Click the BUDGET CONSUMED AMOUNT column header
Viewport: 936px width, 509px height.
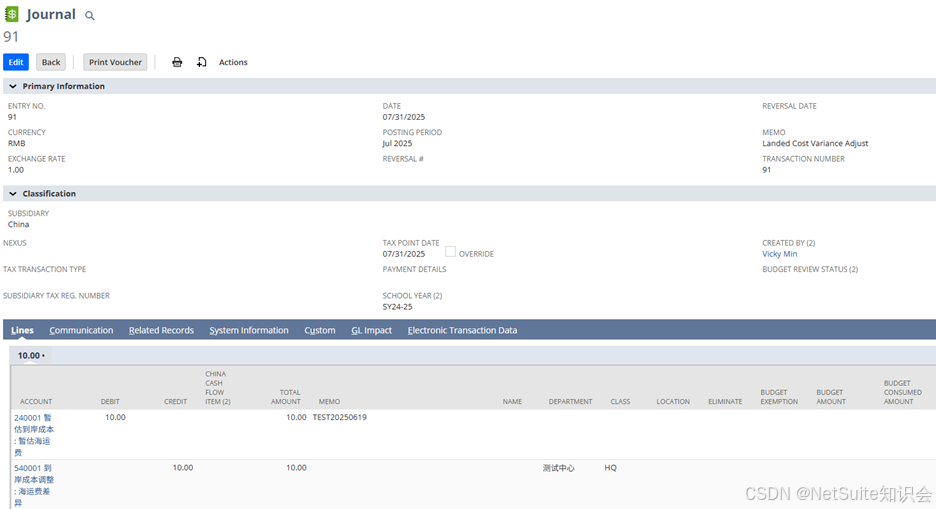tap(903, 392)
